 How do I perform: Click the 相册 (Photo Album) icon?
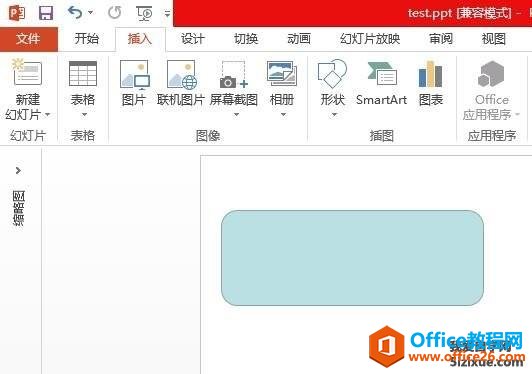[x=282, y=73]
